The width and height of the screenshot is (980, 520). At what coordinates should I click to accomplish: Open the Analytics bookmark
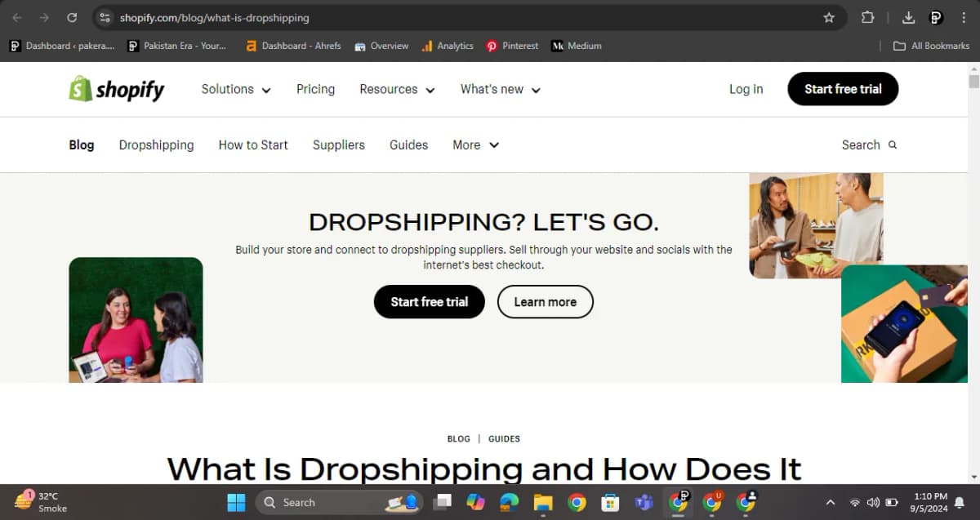click(448, 46)
